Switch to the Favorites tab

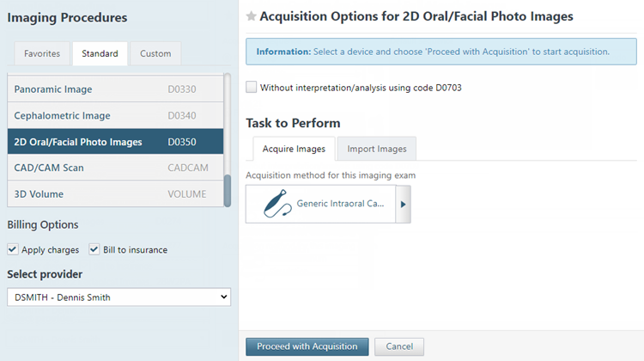[x=42, y=53]
